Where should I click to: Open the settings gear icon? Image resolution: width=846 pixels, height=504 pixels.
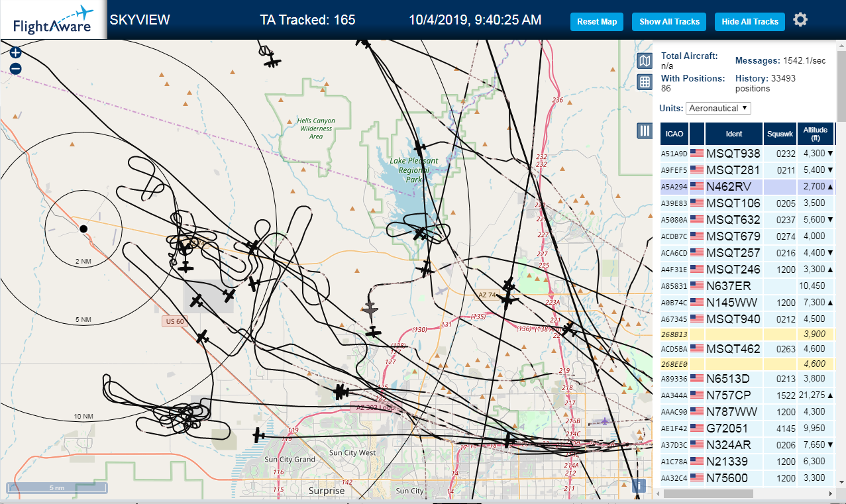(800, 20)
